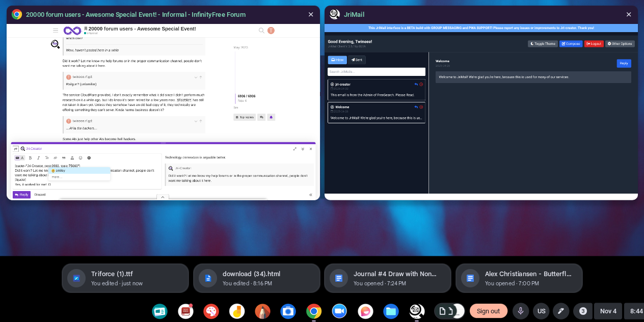
Task: Open the forum hamburger menu
Action: coord(56,31)
